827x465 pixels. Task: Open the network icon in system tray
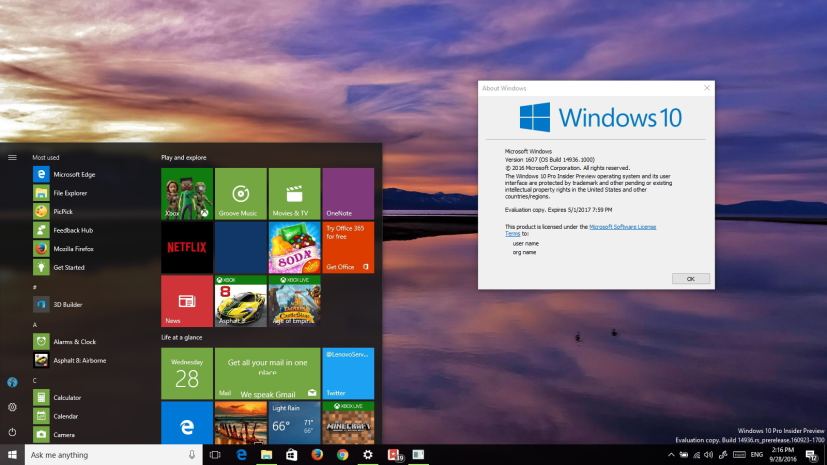click(x=696, y=454)
